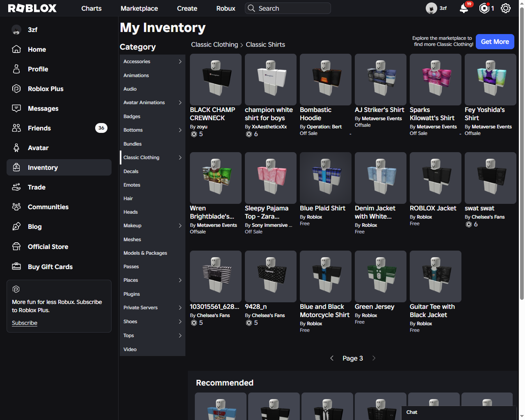The height and width of the screenshot is (420, 525).
Task: Open the Sony Immersive creator link
Action: (272, 225)
